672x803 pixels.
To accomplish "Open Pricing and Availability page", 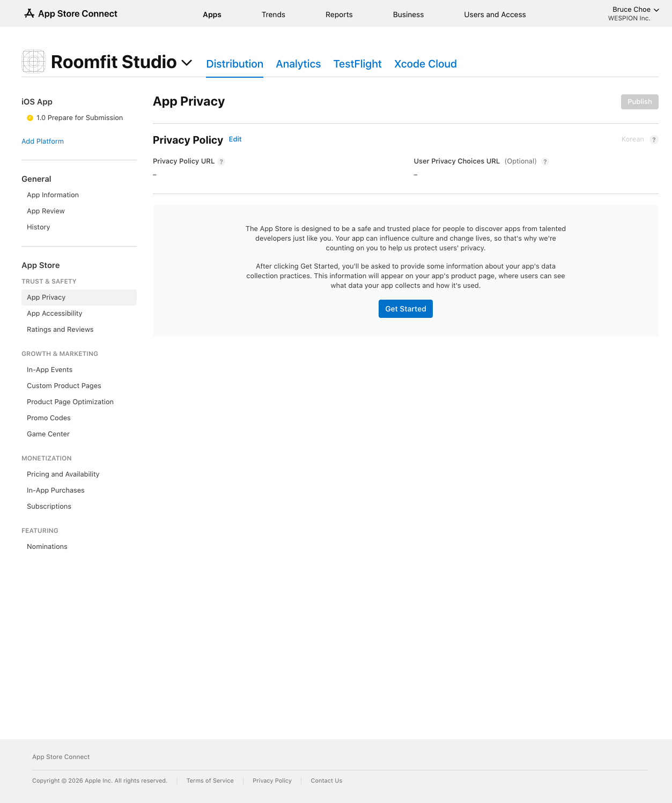I will (63, 474).
